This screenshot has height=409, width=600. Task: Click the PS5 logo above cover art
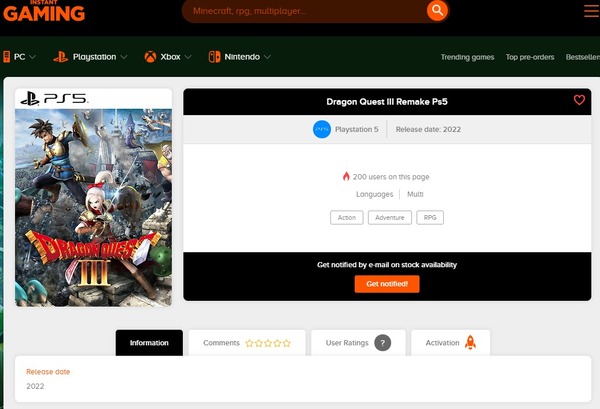click(x=54, y=99)
